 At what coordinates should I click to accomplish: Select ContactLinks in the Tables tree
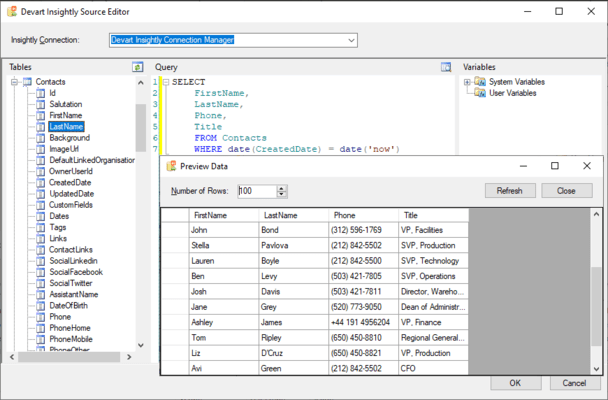point(71,250)
